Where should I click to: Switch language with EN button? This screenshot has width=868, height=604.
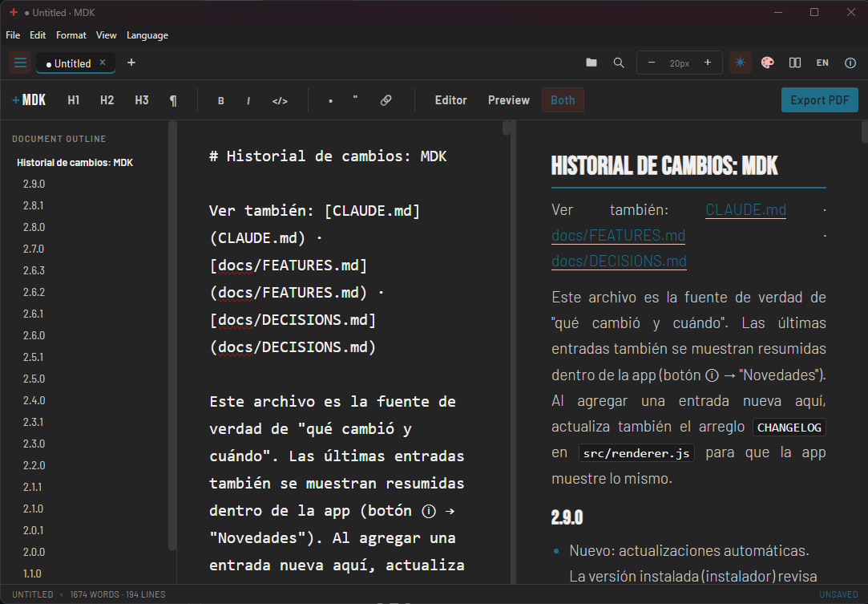click(x=822, y=63)
